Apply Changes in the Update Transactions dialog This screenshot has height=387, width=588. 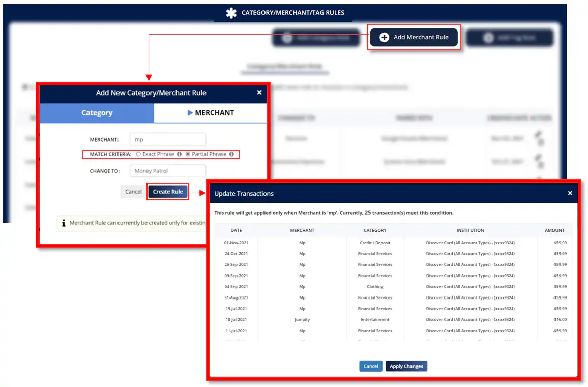pyautogui.click(x=406, y=366)
